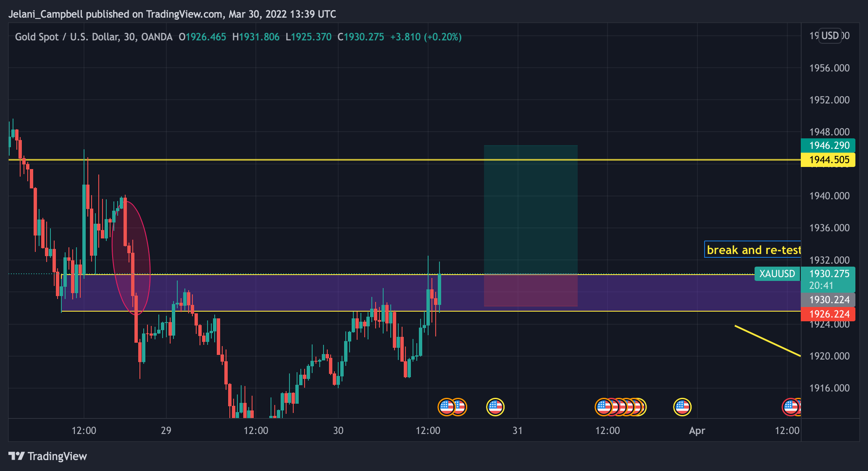This screenshot has height=471, width=868.
Task: Click the single US flag event icon beside the pair
Action: [x=496, y=407]
